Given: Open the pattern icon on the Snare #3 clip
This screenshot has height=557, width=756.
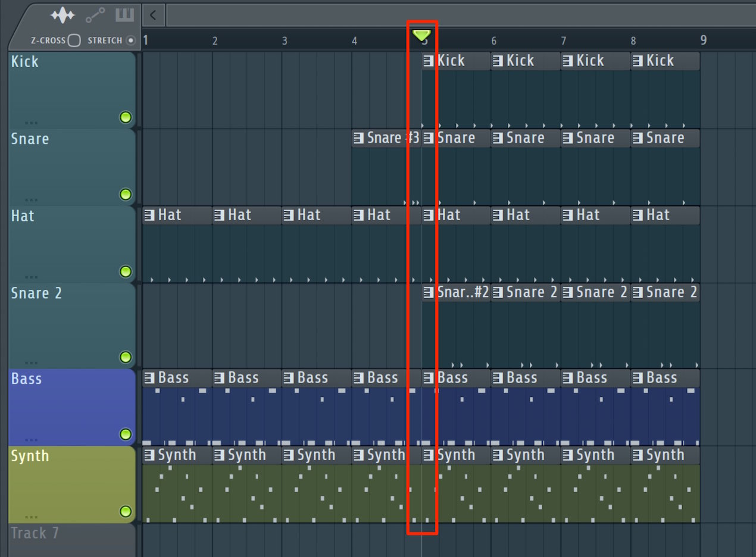Looking at the screenshot, I should 358,138.
